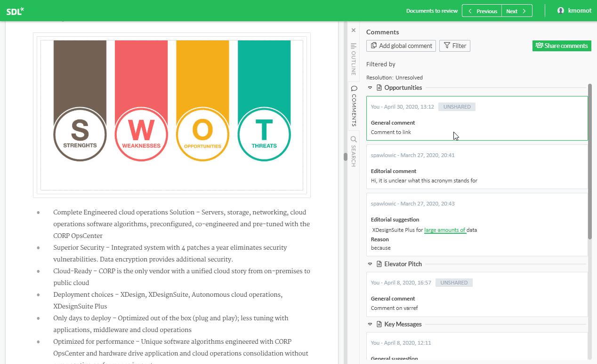Viewport: 597px width, 364px height.
Task: Collapse the Opportunities comment group
Action: click(370, 87)
